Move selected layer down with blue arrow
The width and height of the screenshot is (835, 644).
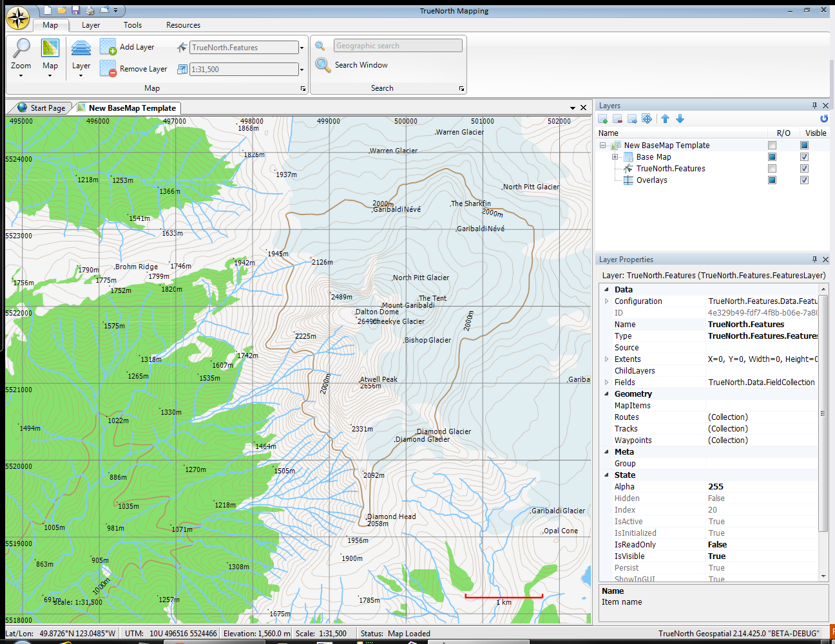click(x=680, y=118)
